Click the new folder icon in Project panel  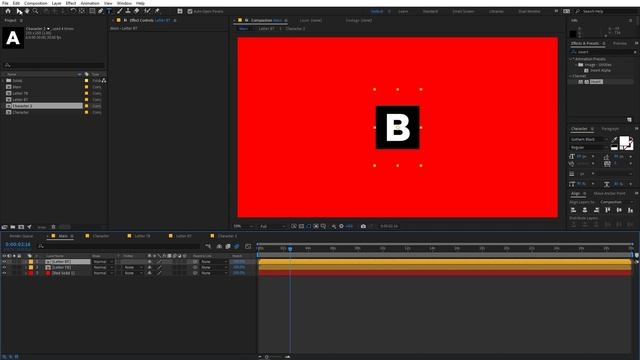click(x=13, y=227)
